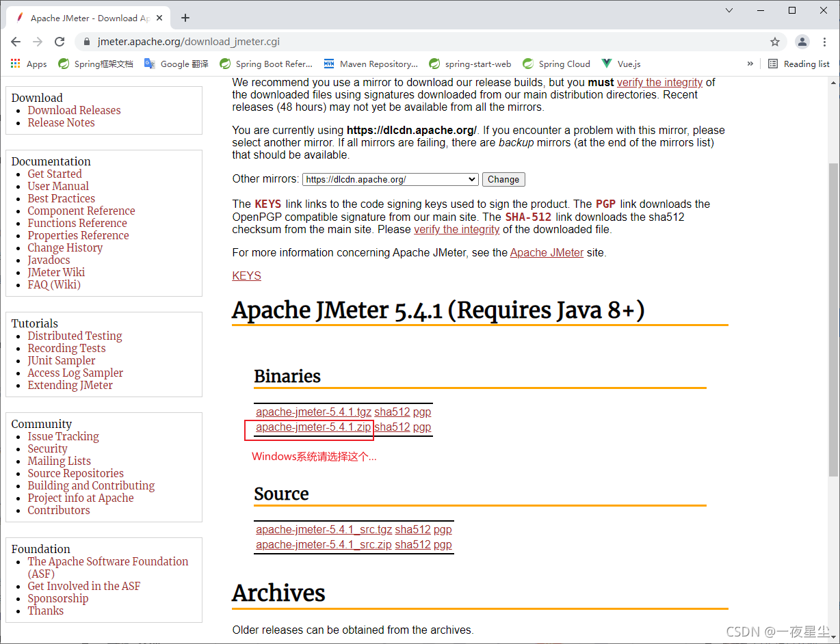This screenshot has width=840, height=644.
Task: Open the Get Started documentation link
Action: pyautogui.click(x=55, y=174)
